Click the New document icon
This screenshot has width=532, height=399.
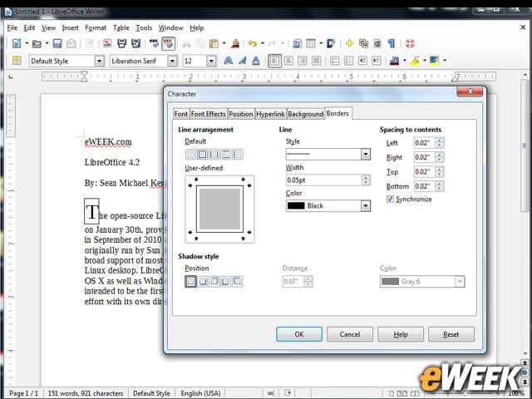(17, 43)
